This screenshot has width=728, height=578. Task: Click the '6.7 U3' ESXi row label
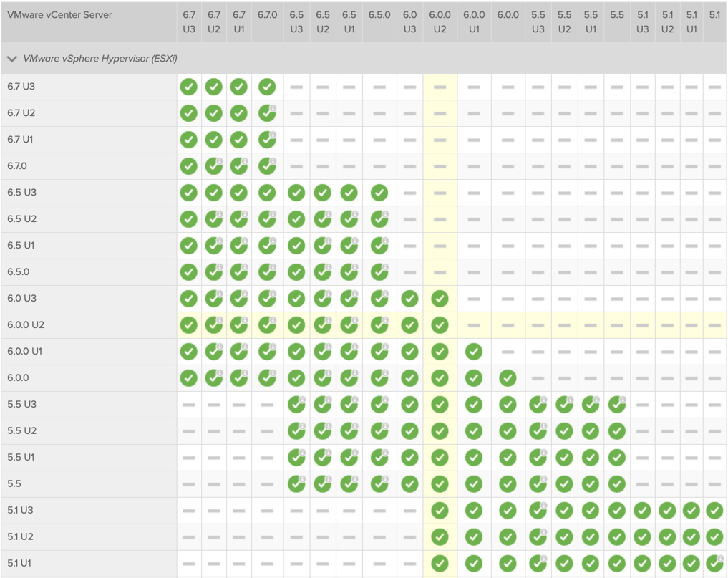click(21, 87)
